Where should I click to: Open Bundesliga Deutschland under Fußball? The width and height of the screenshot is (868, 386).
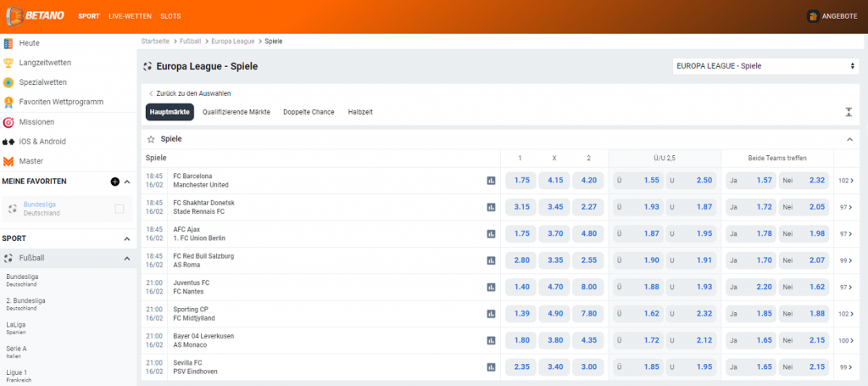[x=23, y=280]
